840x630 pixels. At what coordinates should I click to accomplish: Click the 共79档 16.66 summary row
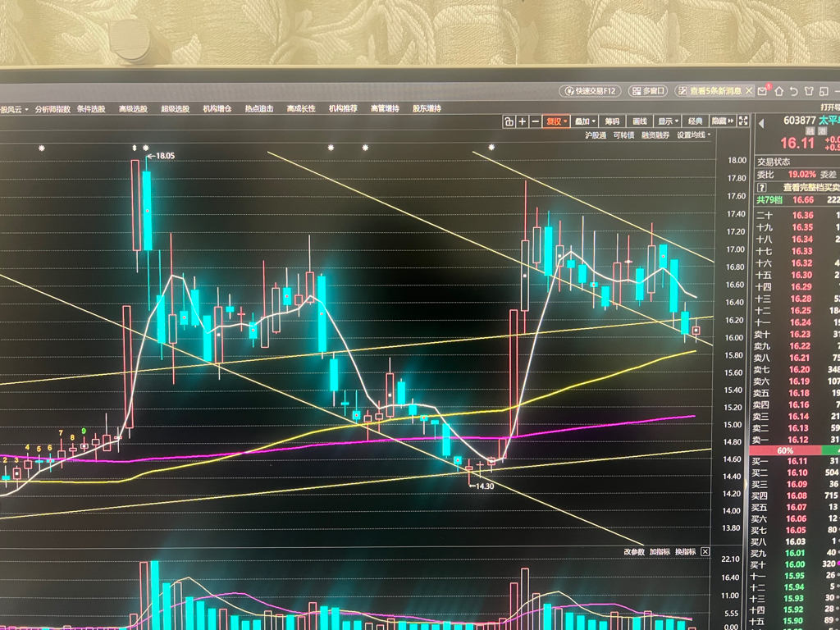797,200
